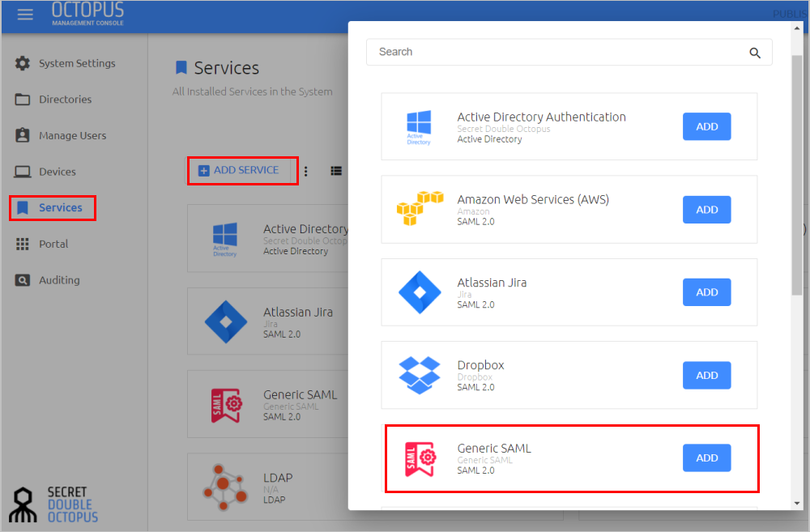This screenshot has height=532, width=810.
Task: Click "Atlassian Jira" title in dialog list
Action: 492,283
